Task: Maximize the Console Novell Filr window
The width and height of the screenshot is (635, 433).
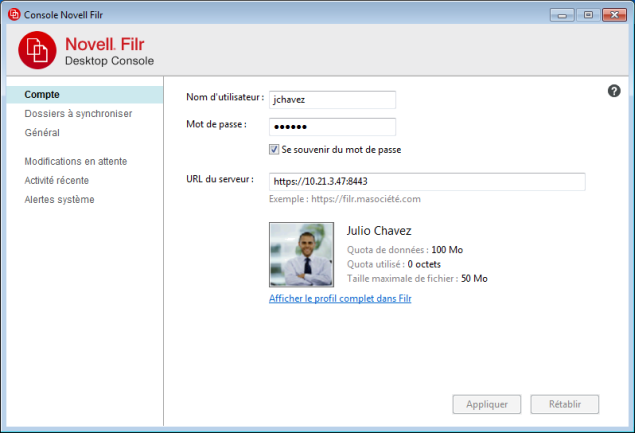Action: 587,14
